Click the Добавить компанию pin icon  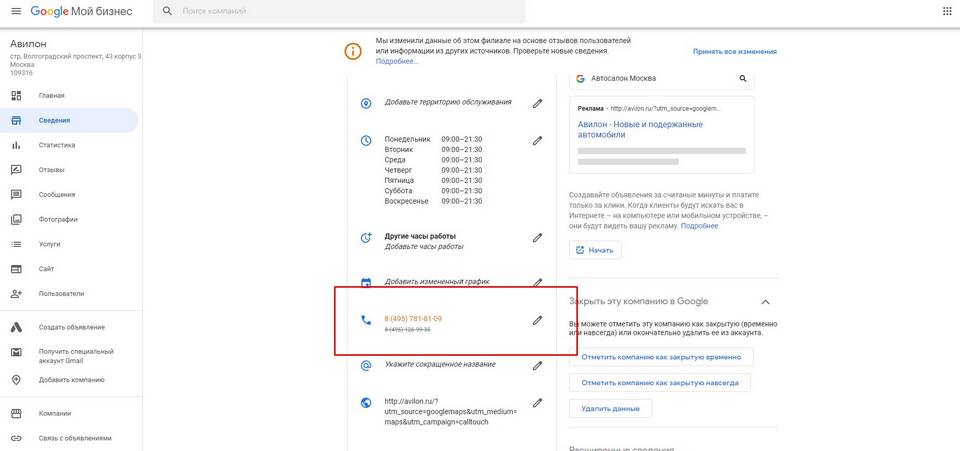tap(17, 379)
